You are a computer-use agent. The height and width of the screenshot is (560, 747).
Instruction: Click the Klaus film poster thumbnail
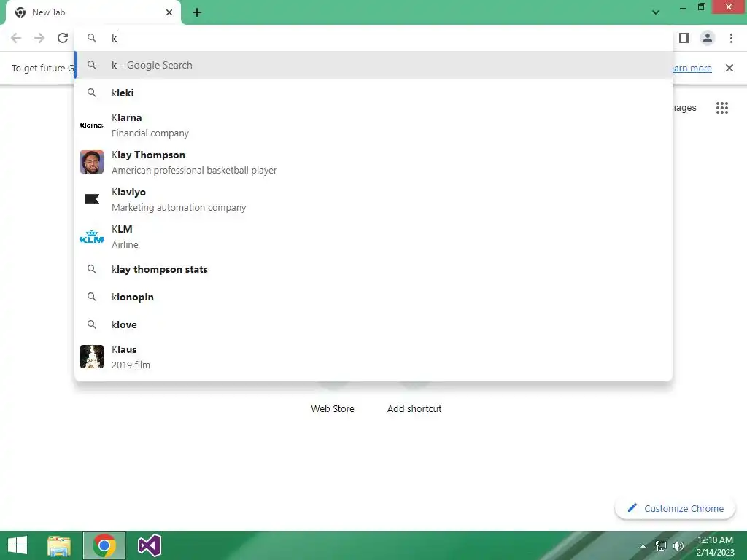tap(91, 357)
